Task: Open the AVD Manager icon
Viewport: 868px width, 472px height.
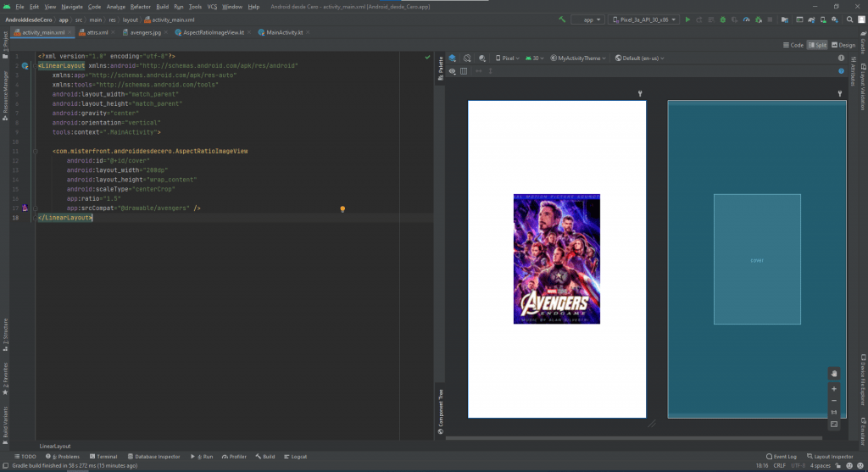Action: coord(823,20)
